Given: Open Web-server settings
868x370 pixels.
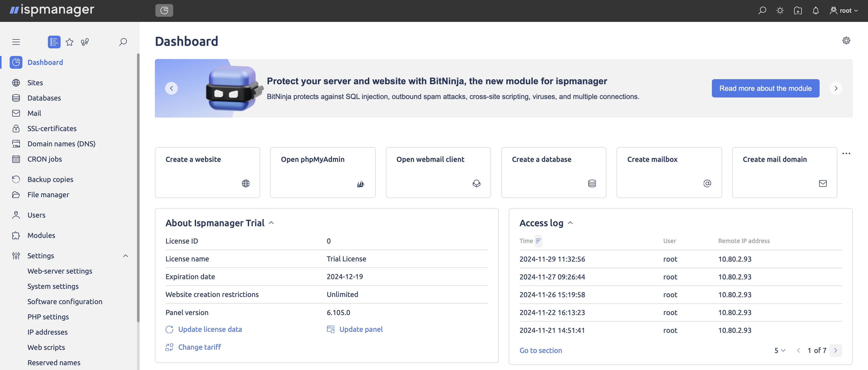Looking at the screenshot, I should coord(60,271).
